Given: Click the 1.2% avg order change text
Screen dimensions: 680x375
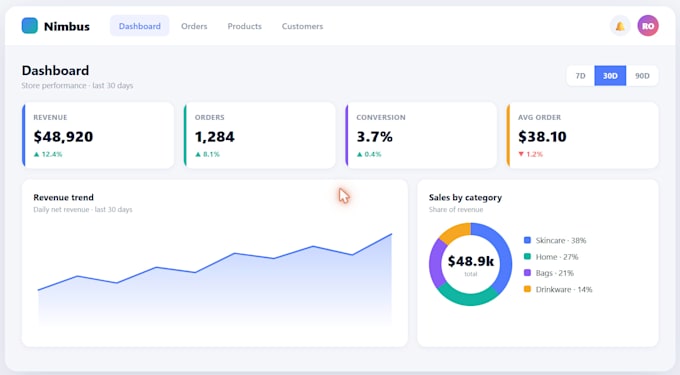Looking at the screenshot, I should pyautogui.click(x=535, y=154).
